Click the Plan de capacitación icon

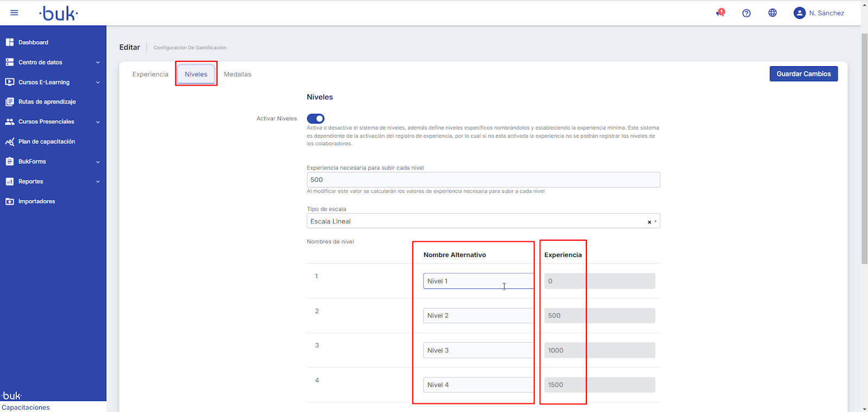(x=10, y=141)
